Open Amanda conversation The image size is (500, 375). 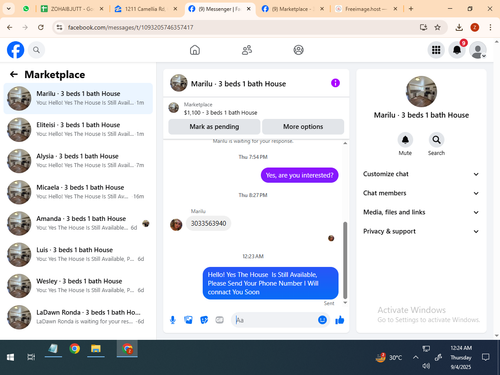[78, 223]
